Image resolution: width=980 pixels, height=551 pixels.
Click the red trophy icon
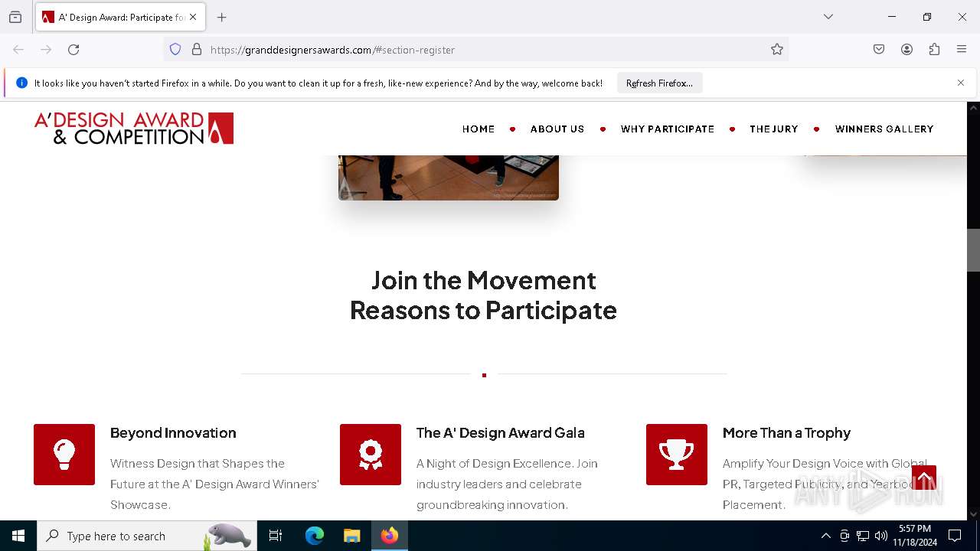click(x=677, y=455)
